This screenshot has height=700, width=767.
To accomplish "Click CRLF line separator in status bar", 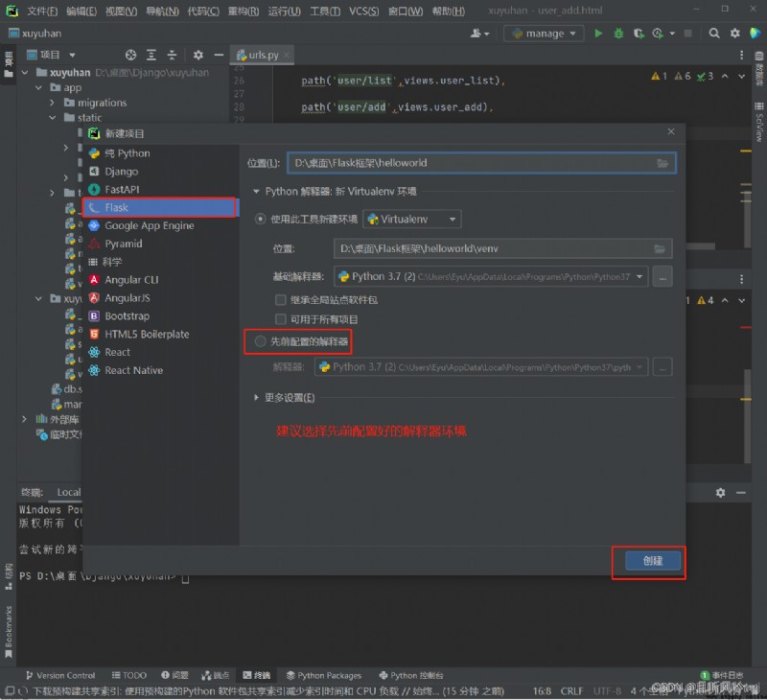I will pyautogui.click(x=571, y=691).
